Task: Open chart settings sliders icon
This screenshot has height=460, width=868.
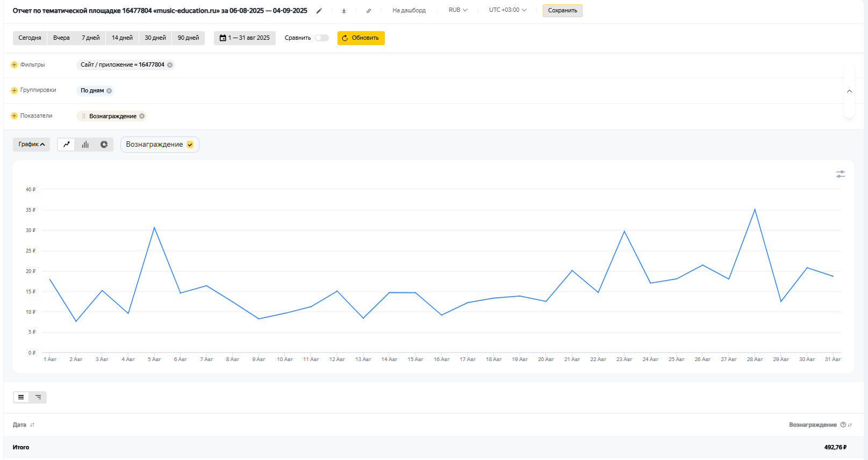Action: coord(841,174)
